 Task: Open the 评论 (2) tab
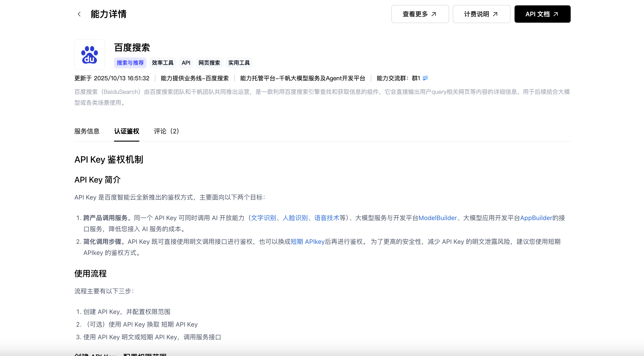tap(166, 131)
